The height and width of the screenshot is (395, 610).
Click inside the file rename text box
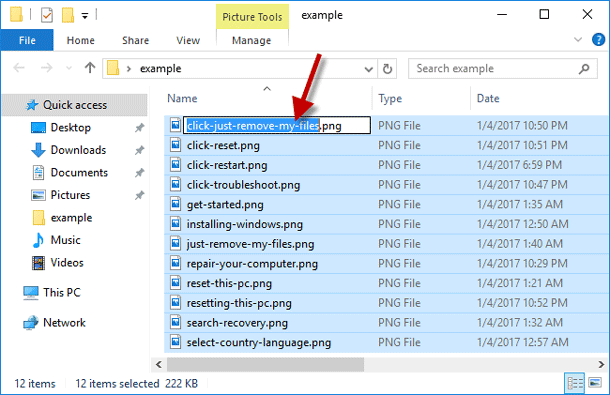point(277,125)
